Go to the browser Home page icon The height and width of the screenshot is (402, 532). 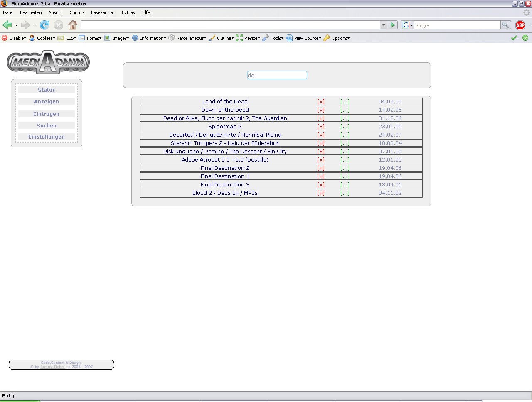tap(73, 25)
